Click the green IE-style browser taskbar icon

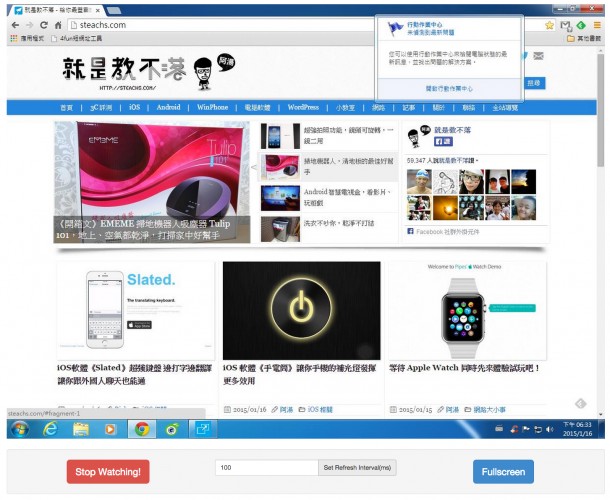(172, 429)
